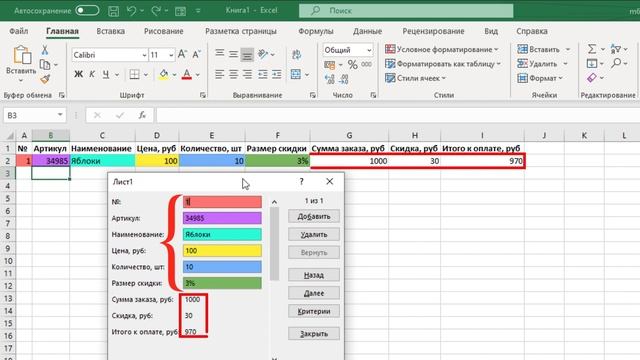This screenshot has width=640, height=360.
Task: Click the Copy icon
Action: [45, 64]
